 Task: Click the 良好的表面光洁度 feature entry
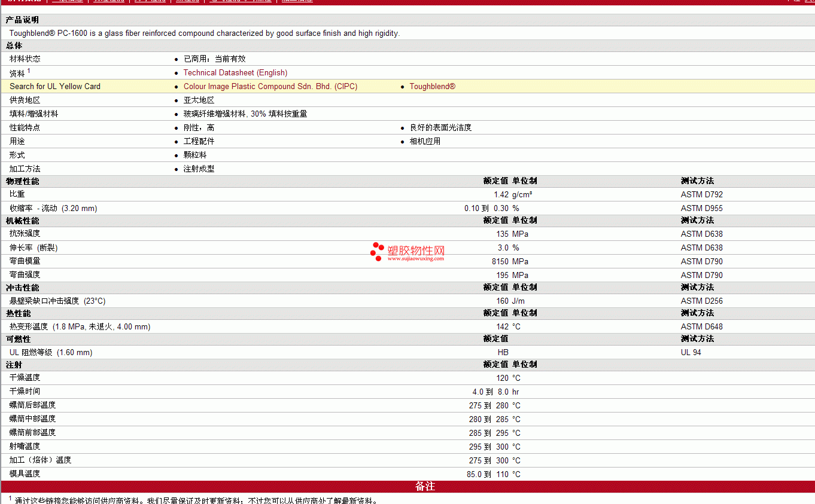tap(440, 127)
